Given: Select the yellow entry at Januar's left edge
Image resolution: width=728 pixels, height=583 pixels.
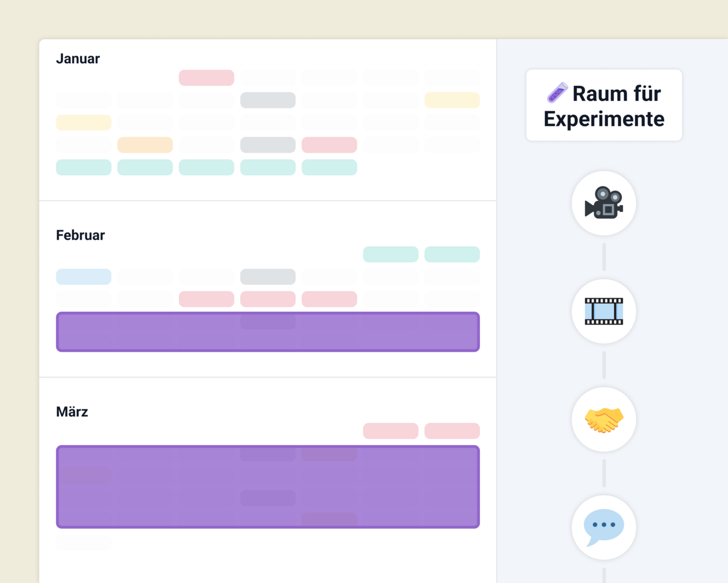Looking at the screenshot, I should tap(83, 122).
